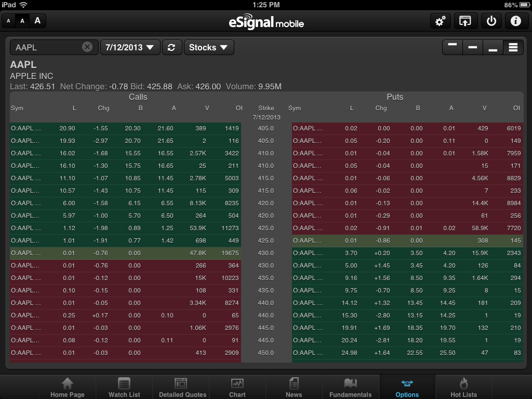Clear the AAPL symbol using the X icon
This screenshot has width=532, height=399.
pyautogui.click(x=86, y=47)
